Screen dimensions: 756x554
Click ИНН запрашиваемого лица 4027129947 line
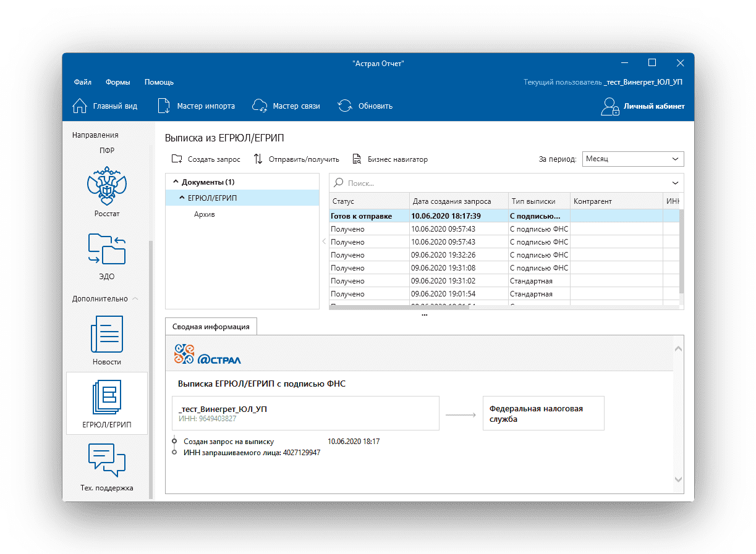[x=252, y=453]
